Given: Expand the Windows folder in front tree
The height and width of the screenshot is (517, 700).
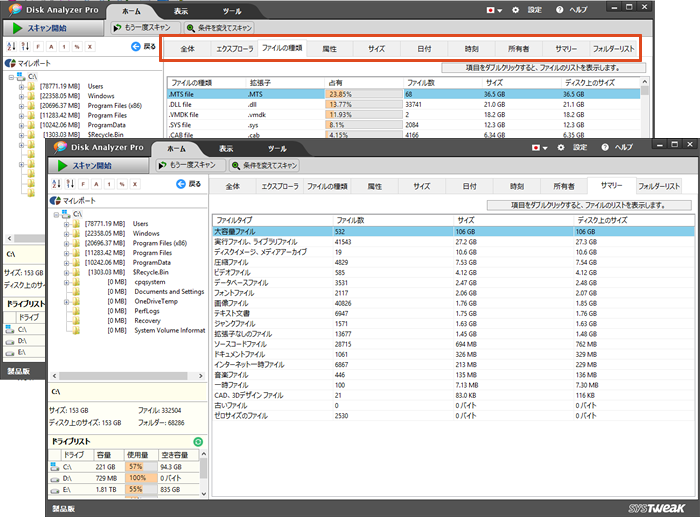Looking at the screenshot, I should [x=66, y=234].
